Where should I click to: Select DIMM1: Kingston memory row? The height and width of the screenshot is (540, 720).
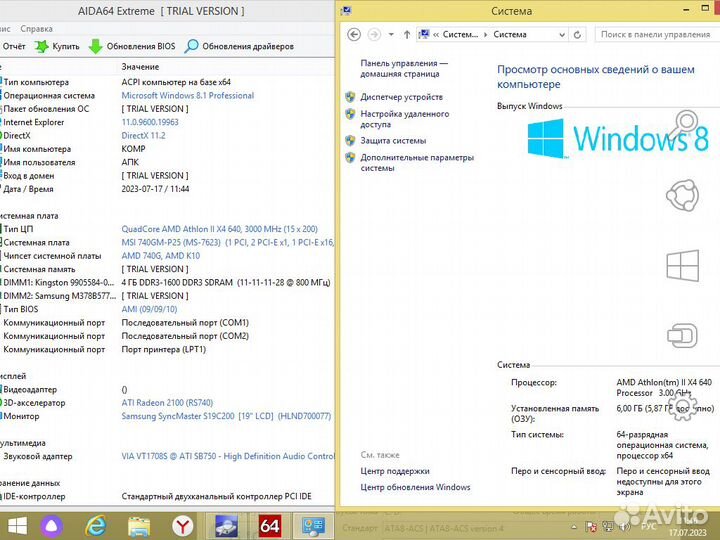click(167, 283)
